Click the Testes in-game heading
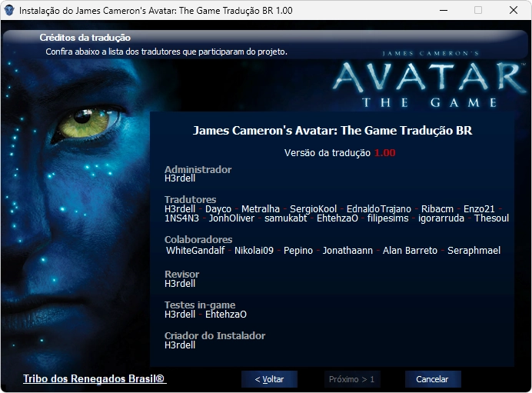The image size is (532, 393). point(200,305)
